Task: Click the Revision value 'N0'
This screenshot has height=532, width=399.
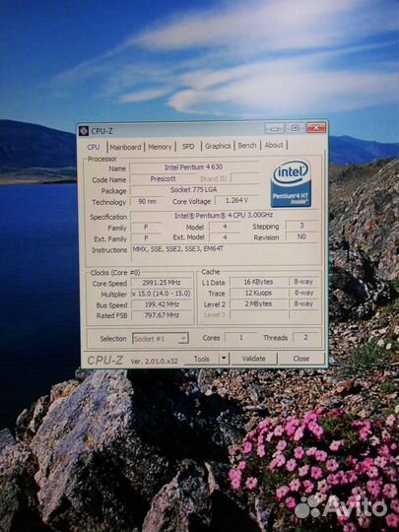Action: [x=302, y=236]
